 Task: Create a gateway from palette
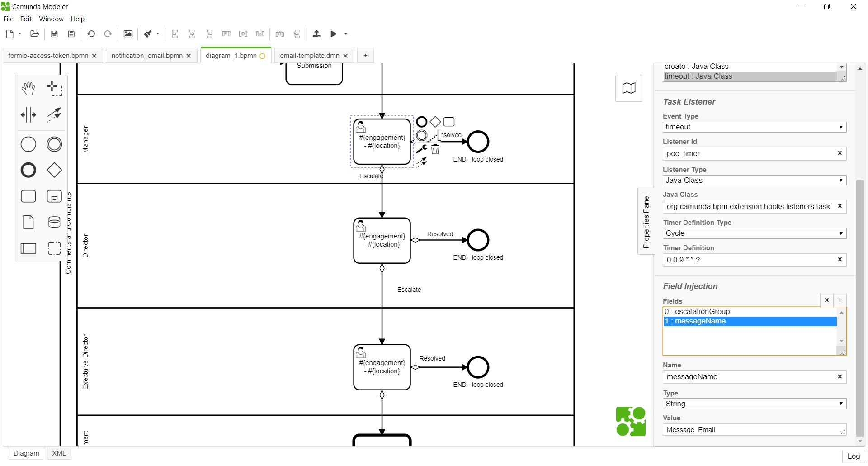(54, 170)
